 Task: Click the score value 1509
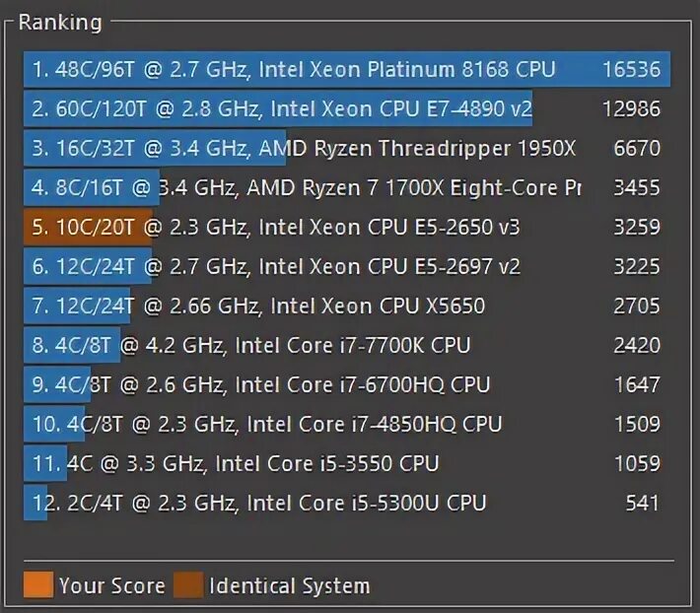coord(638,424)
